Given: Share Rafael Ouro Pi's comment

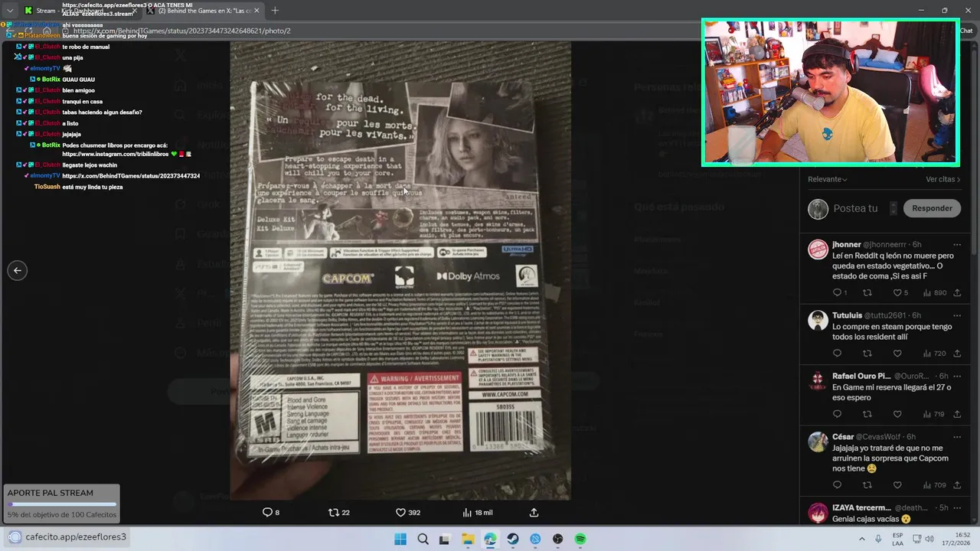Looking at the screenshot, I should click(957, 414).
